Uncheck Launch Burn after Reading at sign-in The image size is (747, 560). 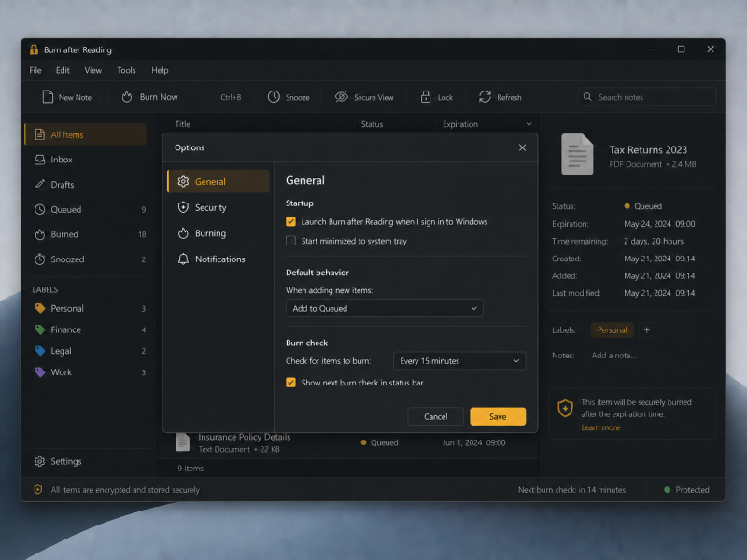(x=290, y=221)
